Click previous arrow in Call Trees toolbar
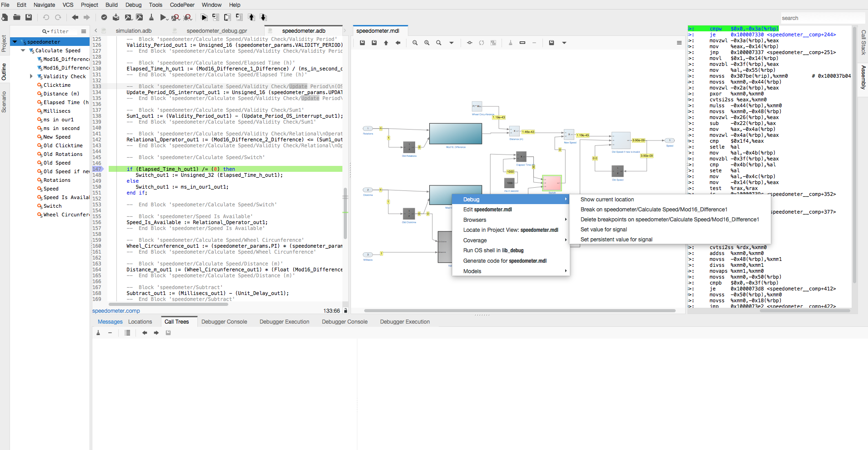Image resolution: width=868 pixels, height=450 pixels. [x=145, y=333]
